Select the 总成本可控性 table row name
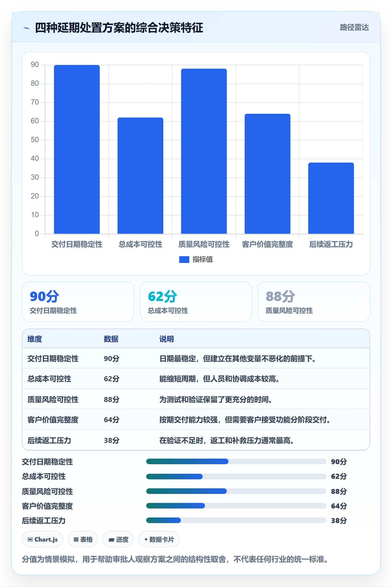This screenshot has height=587, width=392. click(x=49, y=379)
